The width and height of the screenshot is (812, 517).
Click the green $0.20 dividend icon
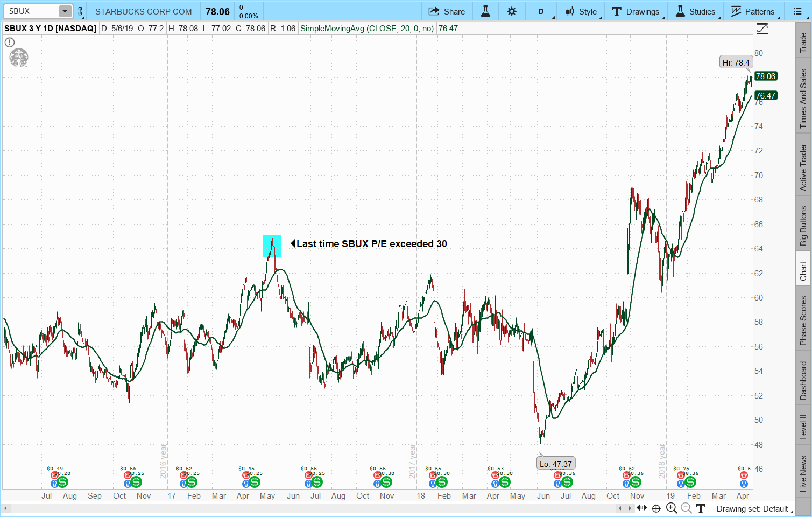coord(63,482)
